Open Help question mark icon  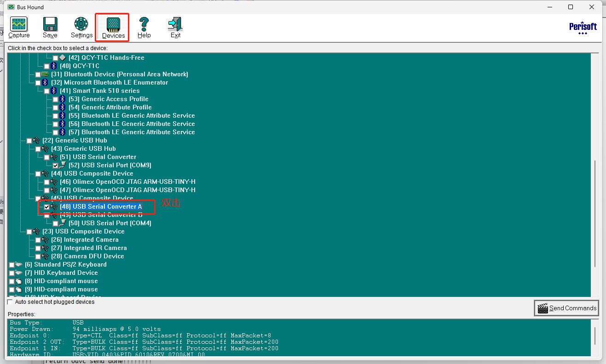coord(144,27)
